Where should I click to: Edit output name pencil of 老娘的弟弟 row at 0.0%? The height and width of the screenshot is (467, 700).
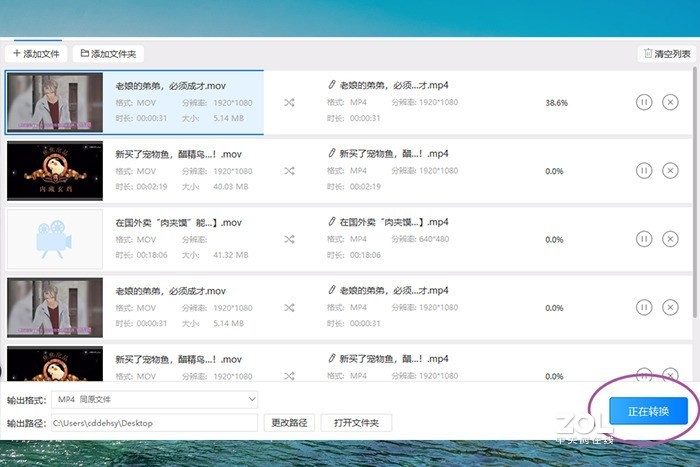pos(331,290)
